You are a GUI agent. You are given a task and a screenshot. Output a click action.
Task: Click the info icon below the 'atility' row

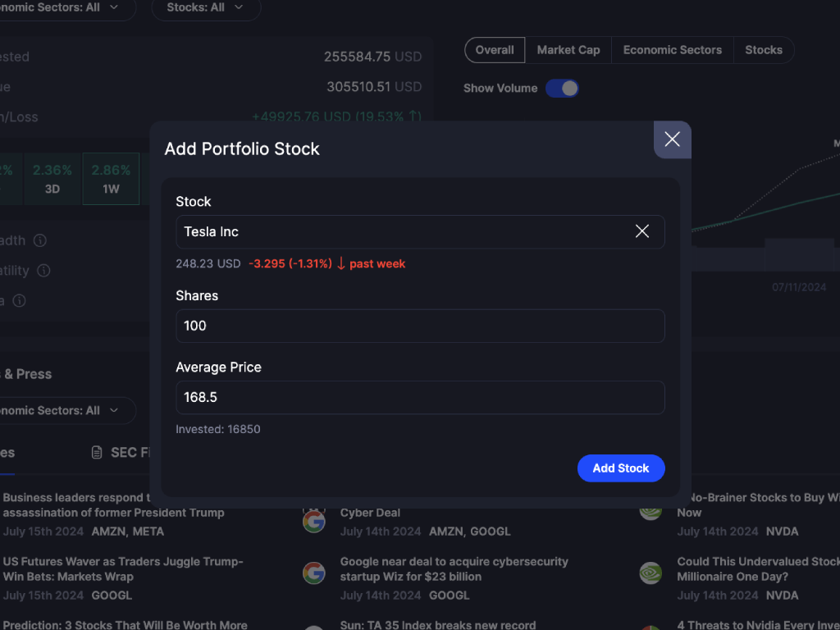(x=20, y=300)
